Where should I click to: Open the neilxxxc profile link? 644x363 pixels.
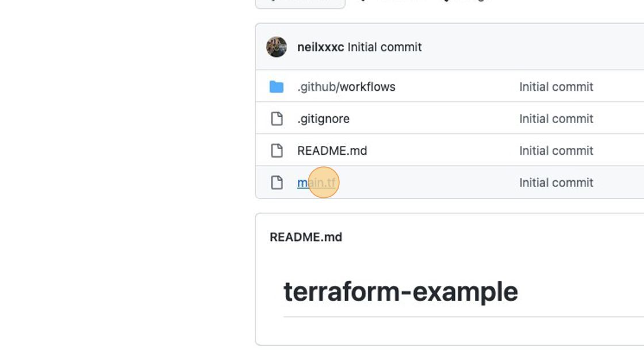320,47
